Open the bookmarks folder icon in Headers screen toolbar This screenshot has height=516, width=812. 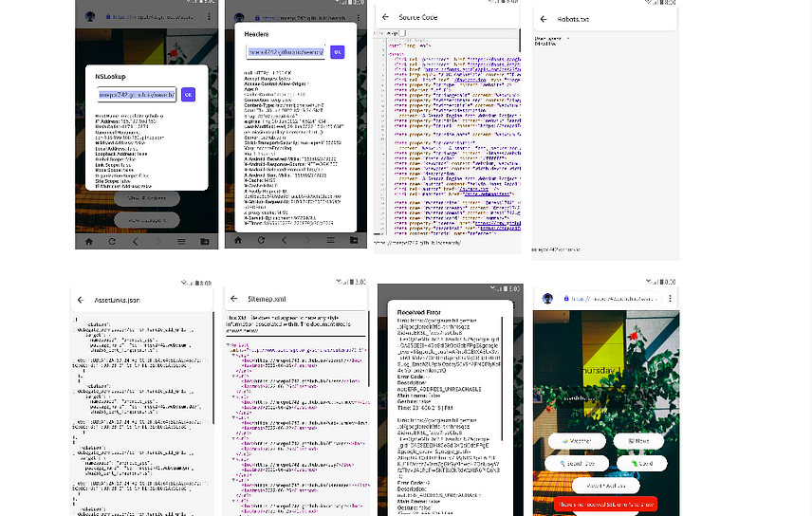coord(354,240)
